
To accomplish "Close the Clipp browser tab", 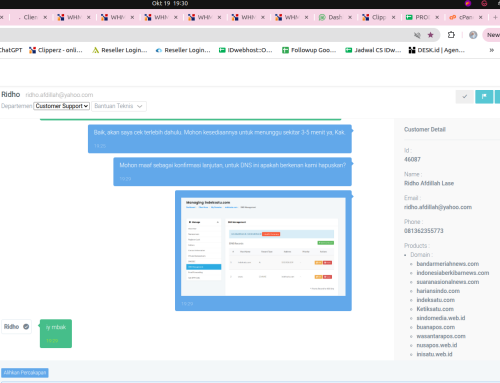I will (393, 17).
